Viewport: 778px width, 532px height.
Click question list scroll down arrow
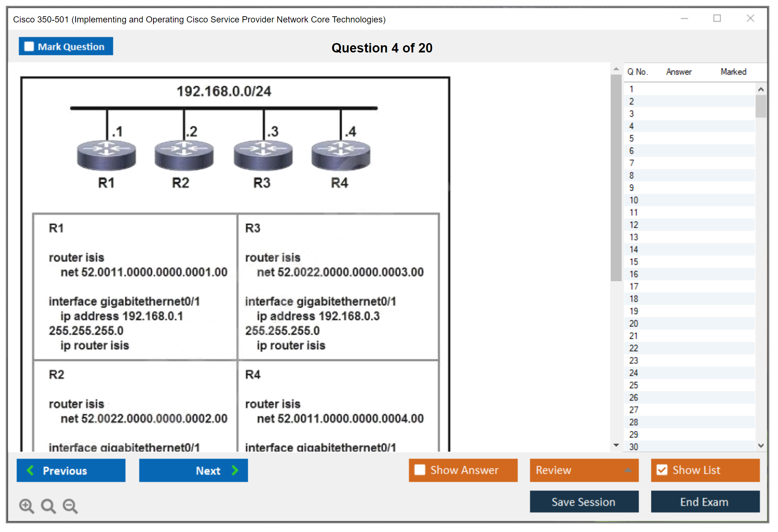pyautogui.click(x=761, y=446)
